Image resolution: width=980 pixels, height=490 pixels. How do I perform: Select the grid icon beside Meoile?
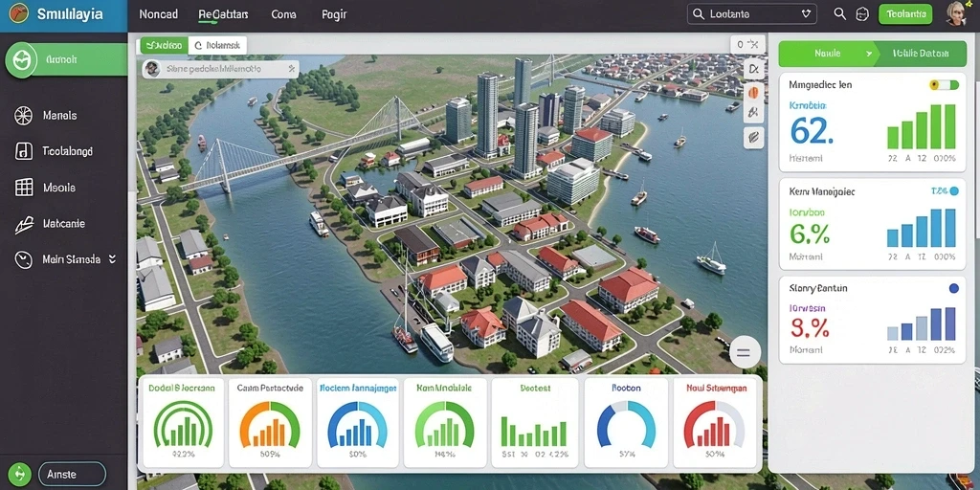pos(24,187)
